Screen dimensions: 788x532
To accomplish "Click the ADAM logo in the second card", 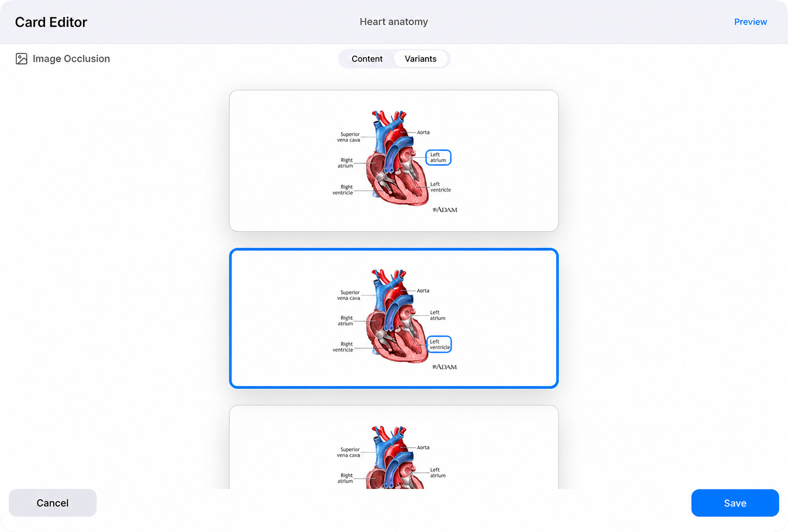I will 445,367.
